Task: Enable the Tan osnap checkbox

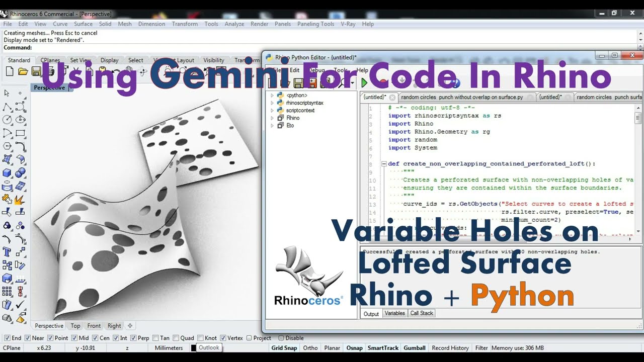Action: pos(155,338)
